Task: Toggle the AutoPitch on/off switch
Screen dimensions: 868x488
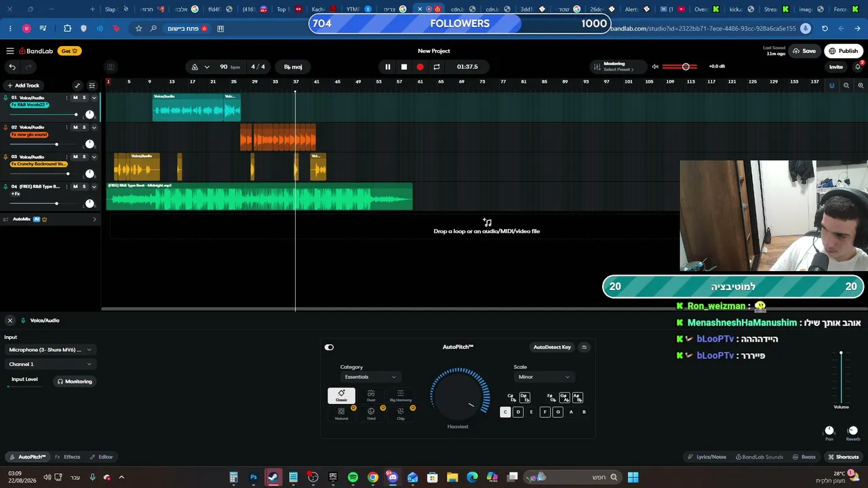Action: pyautogui.click(x=329, y=347)
